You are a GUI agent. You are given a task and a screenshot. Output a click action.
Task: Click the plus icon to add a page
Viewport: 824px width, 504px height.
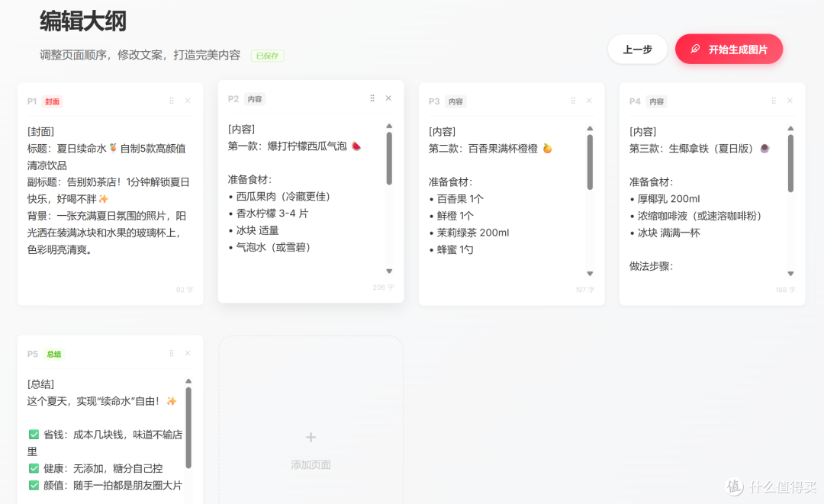pos(311,438)
